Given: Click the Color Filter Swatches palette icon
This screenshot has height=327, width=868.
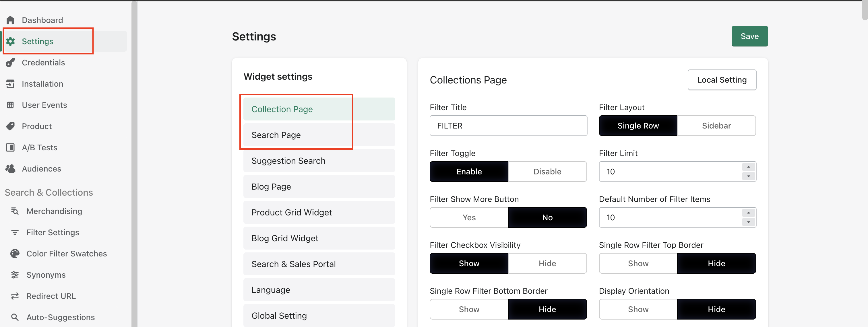Looking at the screenshot, I should pos(15,254).
